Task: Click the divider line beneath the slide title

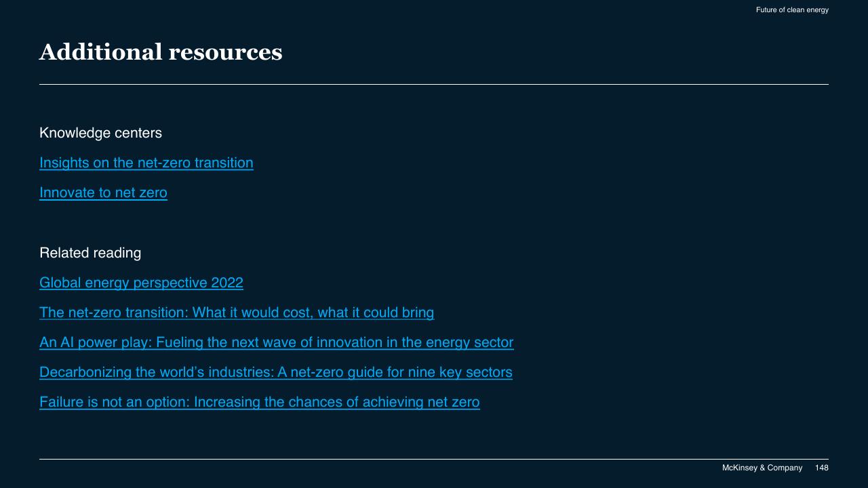Action: pyautogui.click(x=434, y=84)
